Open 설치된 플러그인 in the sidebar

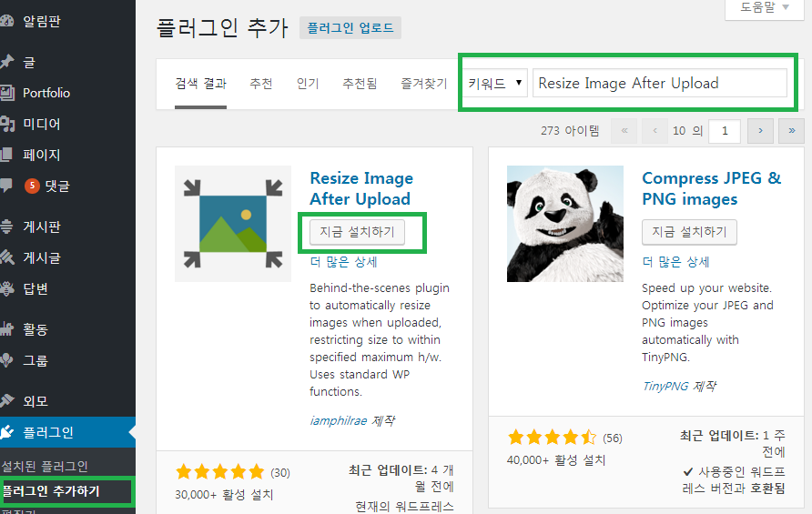click(x=45, y=467)
